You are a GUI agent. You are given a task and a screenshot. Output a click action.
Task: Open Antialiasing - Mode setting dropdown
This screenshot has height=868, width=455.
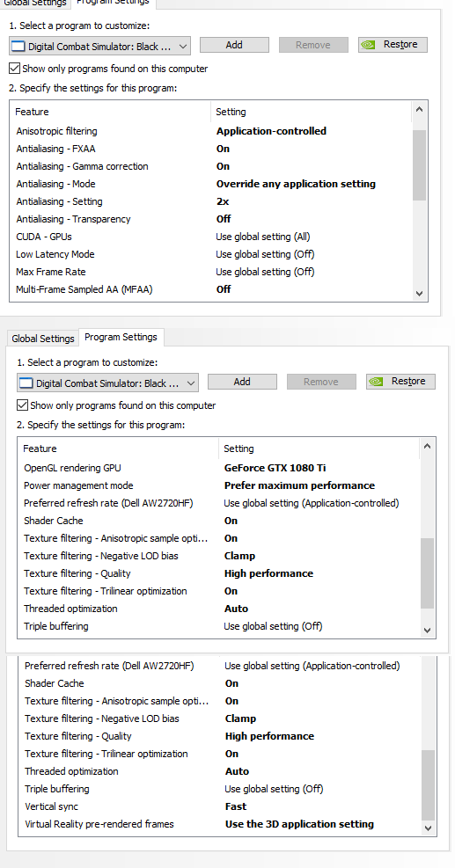pyautogui.click(x=296, y=184)
